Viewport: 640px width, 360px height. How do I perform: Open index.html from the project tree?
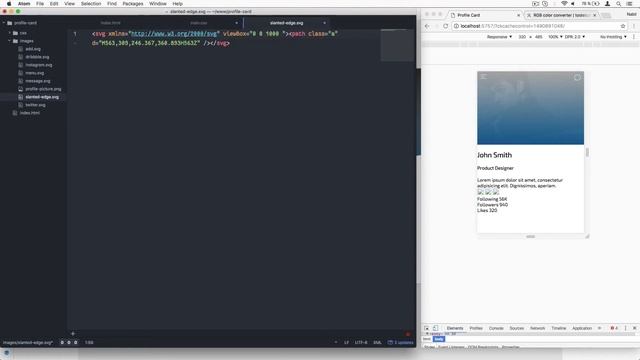tap(30, 113)
